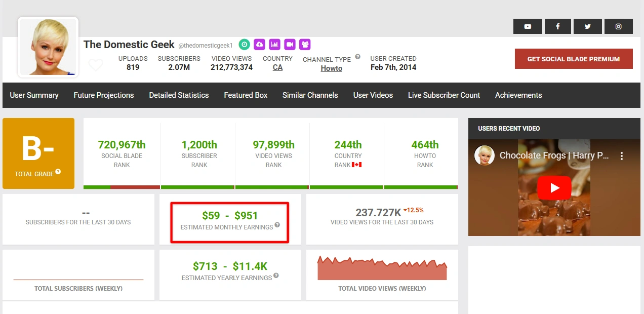644x314 pixels.
Task: Click the purple cloud upload badge icon
Action: coord(259,45)
